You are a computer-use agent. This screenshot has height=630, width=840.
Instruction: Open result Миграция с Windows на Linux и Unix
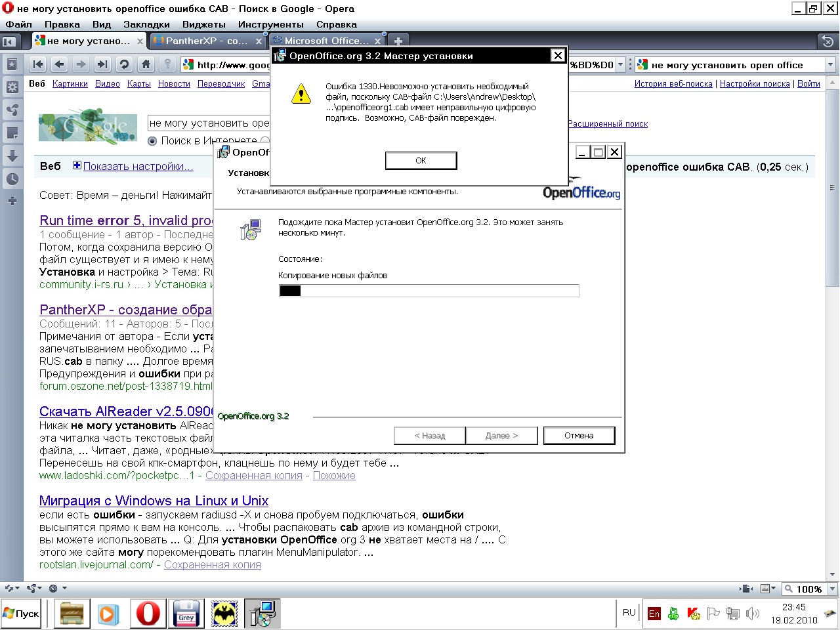coord(154,501)
